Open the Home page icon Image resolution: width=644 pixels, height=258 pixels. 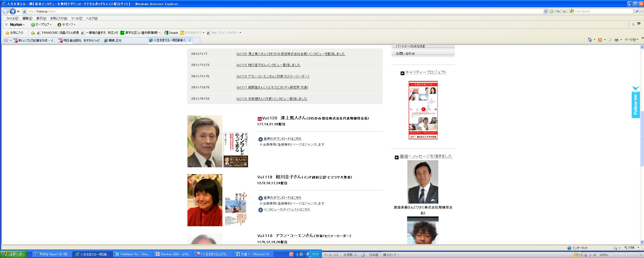(x=590, y=40)
